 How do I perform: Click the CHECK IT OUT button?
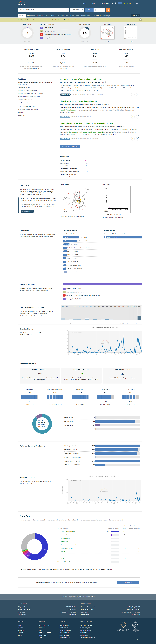(x=27, y=211)
